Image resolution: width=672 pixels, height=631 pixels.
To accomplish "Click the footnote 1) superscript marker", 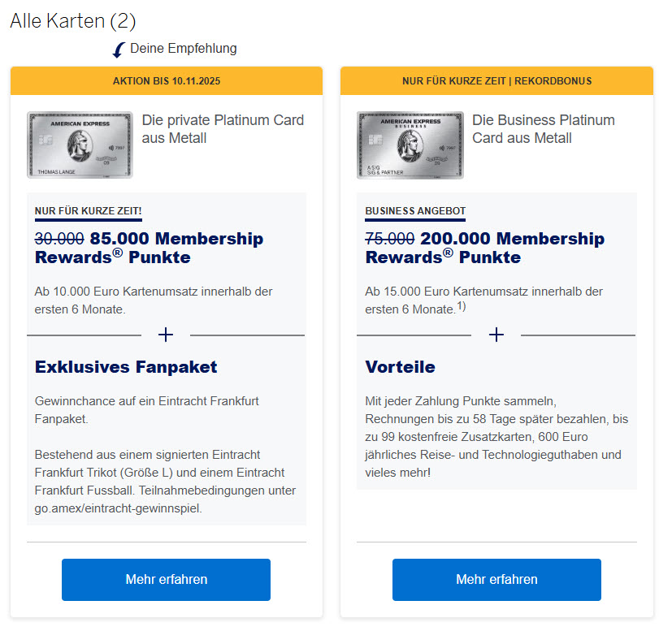I will click(461, 306).
